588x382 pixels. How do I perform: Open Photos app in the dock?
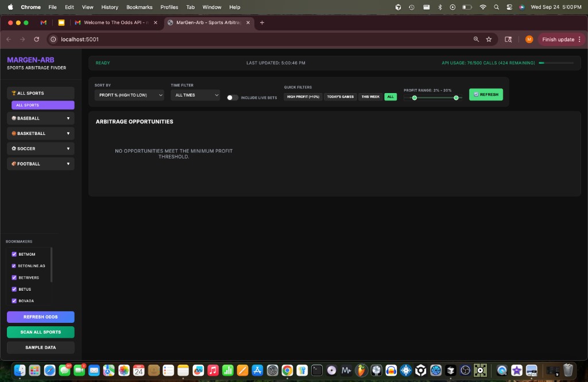pyautogui.click(x=124, y=371)
